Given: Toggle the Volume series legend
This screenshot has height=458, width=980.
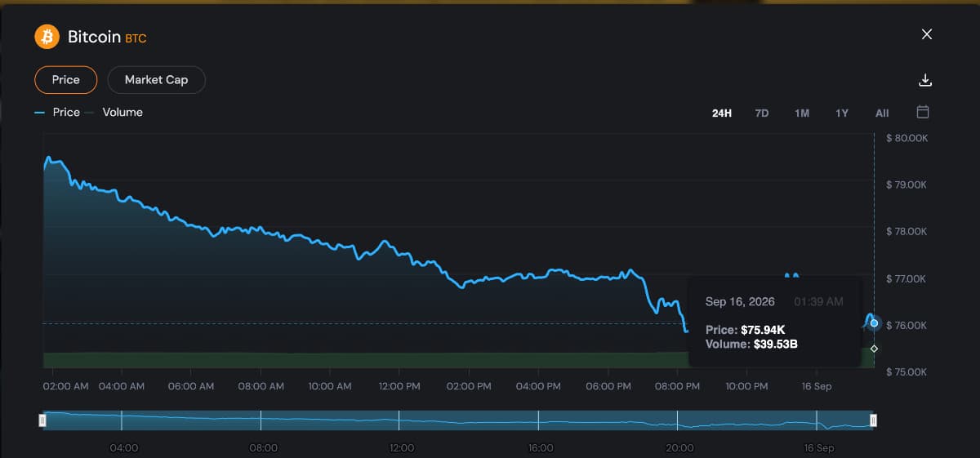Looking at the screenshot, I should pyautogui.click(x=114, y=113).
